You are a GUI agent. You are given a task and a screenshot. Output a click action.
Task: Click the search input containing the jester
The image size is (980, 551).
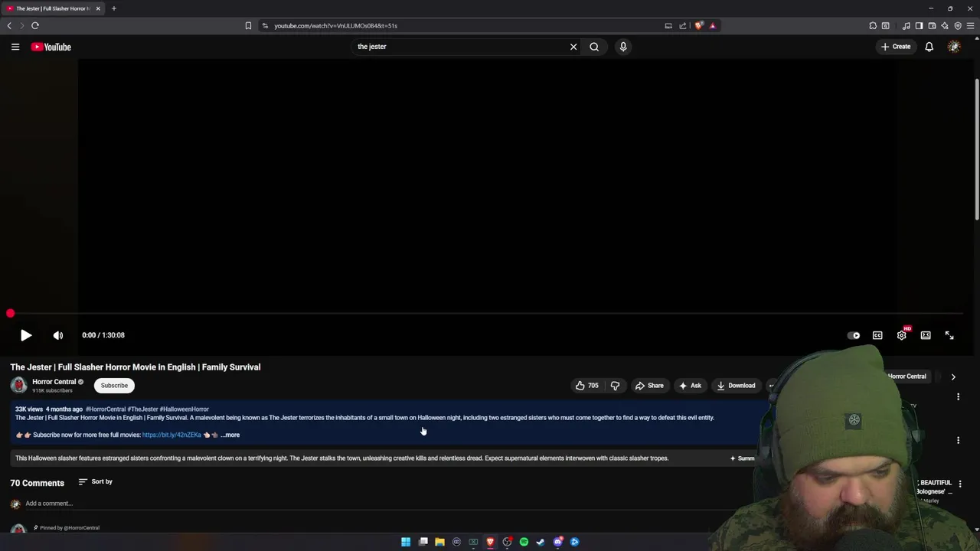coord(459,47)
